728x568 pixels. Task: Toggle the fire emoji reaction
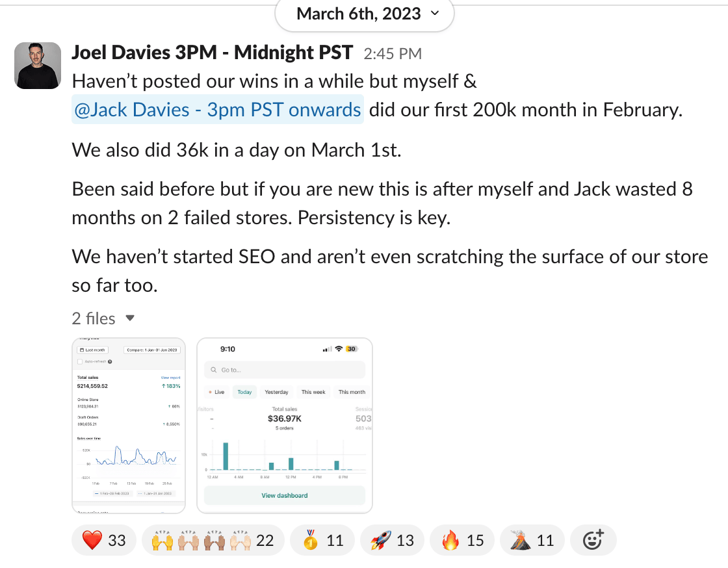(462, 540)
